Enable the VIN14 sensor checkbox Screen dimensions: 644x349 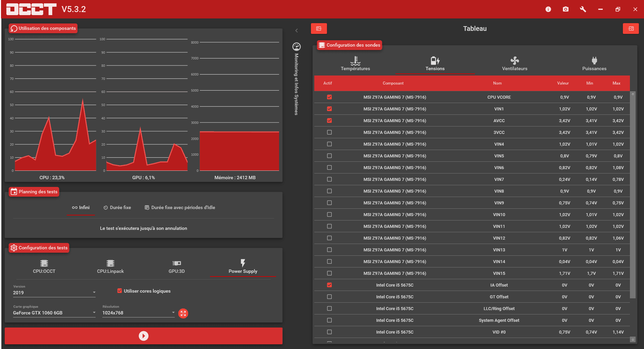(x=329, y=261)
